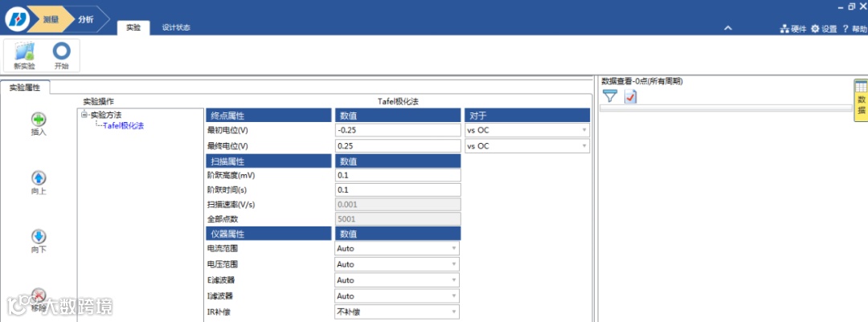The width and height of the screenshot is (868, 322).
Task: Click the application logo icon
Action: (17, 19)
